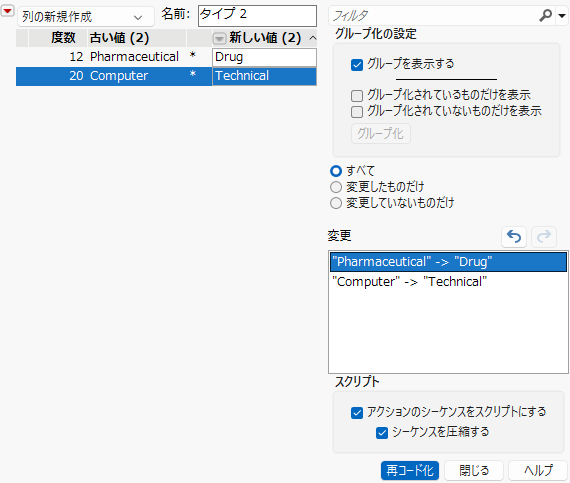The width and height of the screenshot is (570, 483).
Task: Select the Computer old value row
Action: 119,76
